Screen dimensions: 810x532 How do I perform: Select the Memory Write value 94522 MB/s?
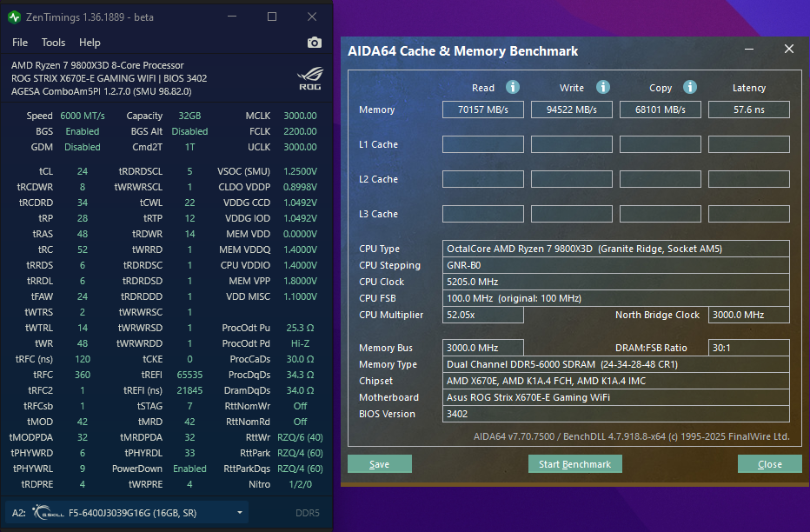tap(572, 110)
